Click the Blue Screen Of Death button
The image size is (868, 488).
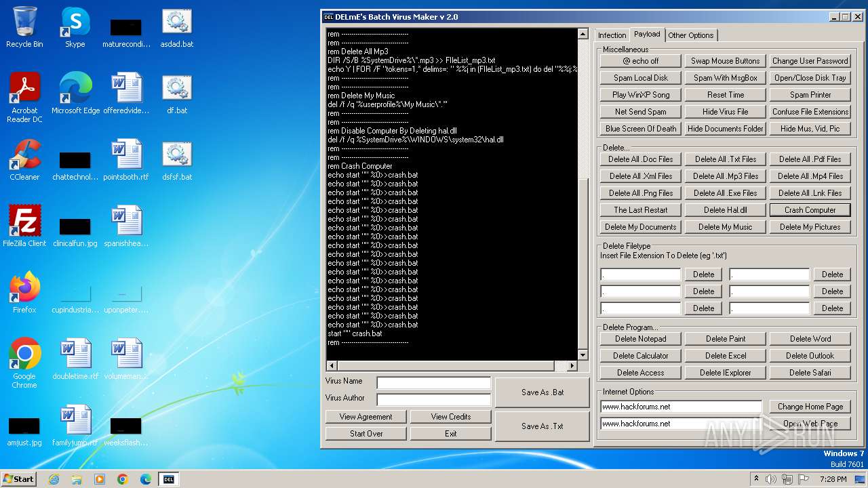(641, 129)
